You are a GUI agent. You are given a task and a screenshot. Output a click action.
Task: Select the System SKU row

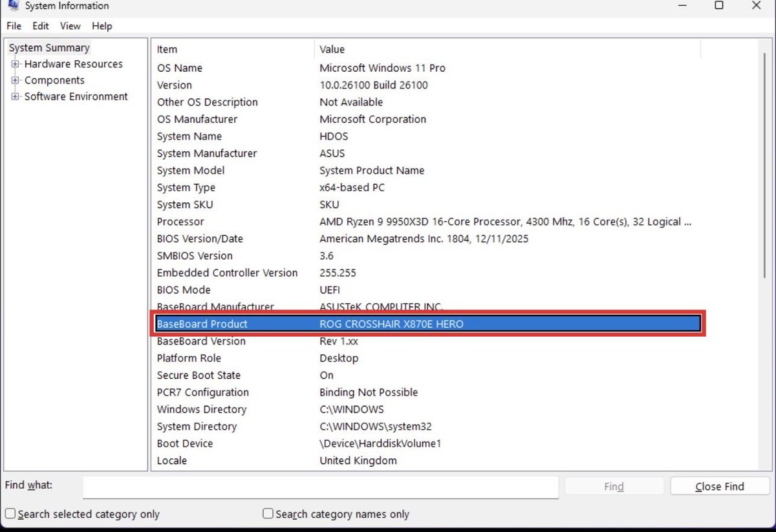(x=428, y=204)
